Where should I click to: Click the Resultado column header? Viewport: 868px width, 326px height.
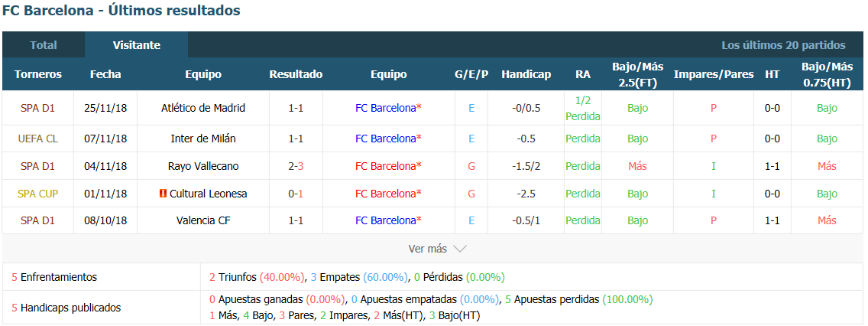(x=296, y=74)
